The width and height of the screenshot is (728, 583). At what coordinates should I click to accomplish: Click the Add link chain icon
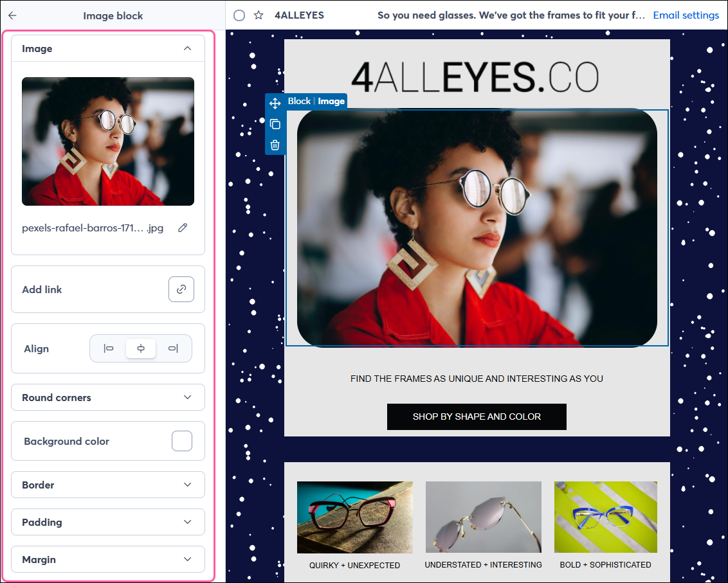click(181, 289)
